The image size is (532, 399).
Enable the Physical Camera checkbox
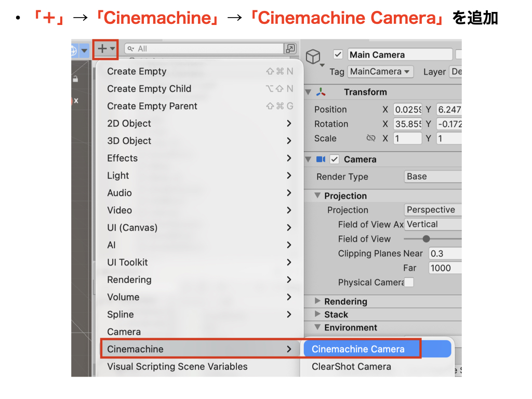[x=409, y=282]
